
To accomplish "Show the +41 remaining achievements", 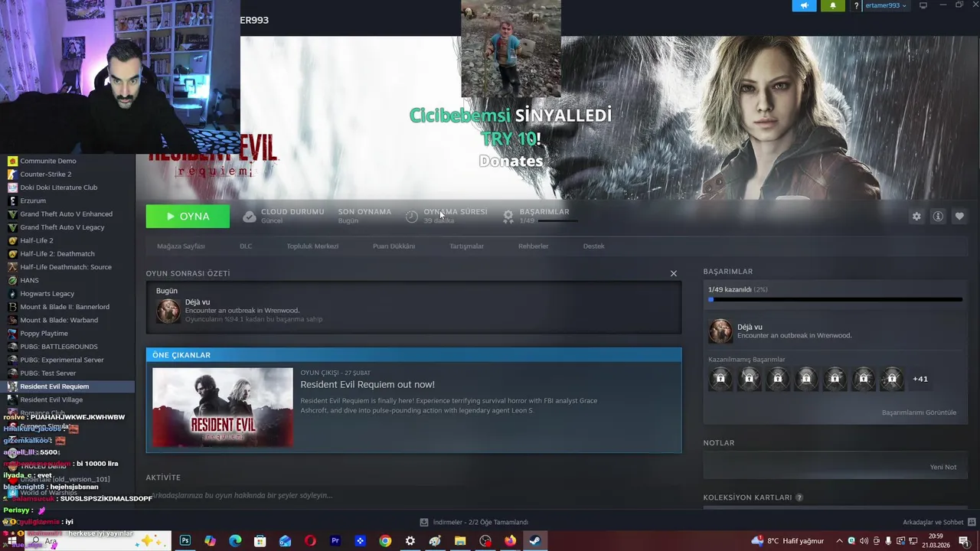I will pyautogui.click(x=920, y=379).
